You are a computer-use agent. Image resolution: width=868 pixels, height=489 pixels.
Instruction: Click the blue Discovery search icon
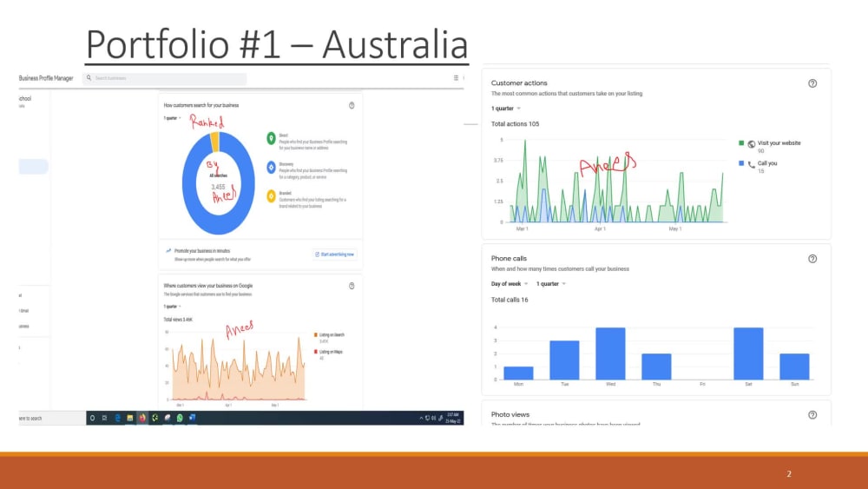[x=271, y=168]
